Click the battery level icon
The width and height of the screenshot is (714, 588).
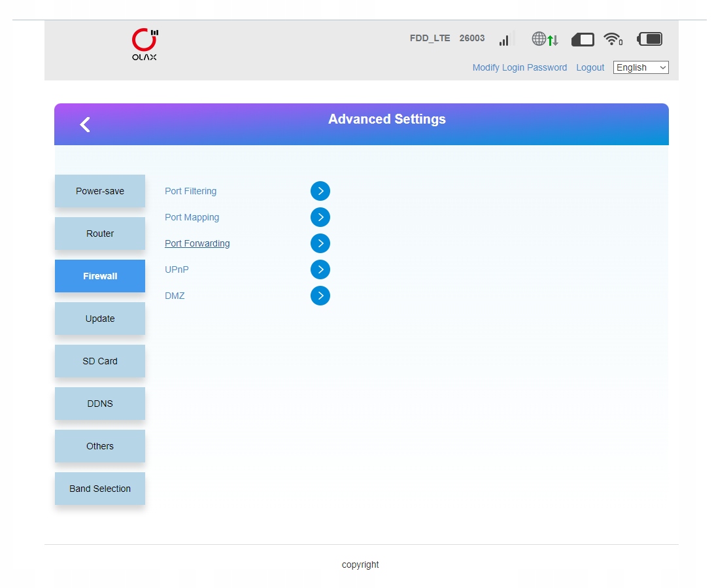click(649, 39)
